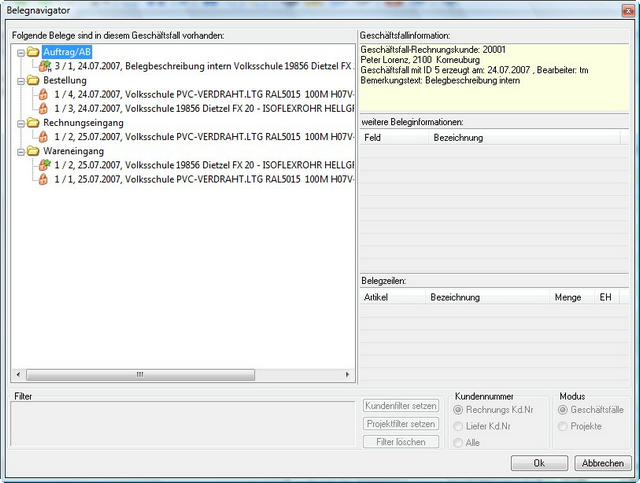Viewport: 640px width, 483px height.
Task: Collapse the Wareneingang tree branch
Action: point(20,152)
